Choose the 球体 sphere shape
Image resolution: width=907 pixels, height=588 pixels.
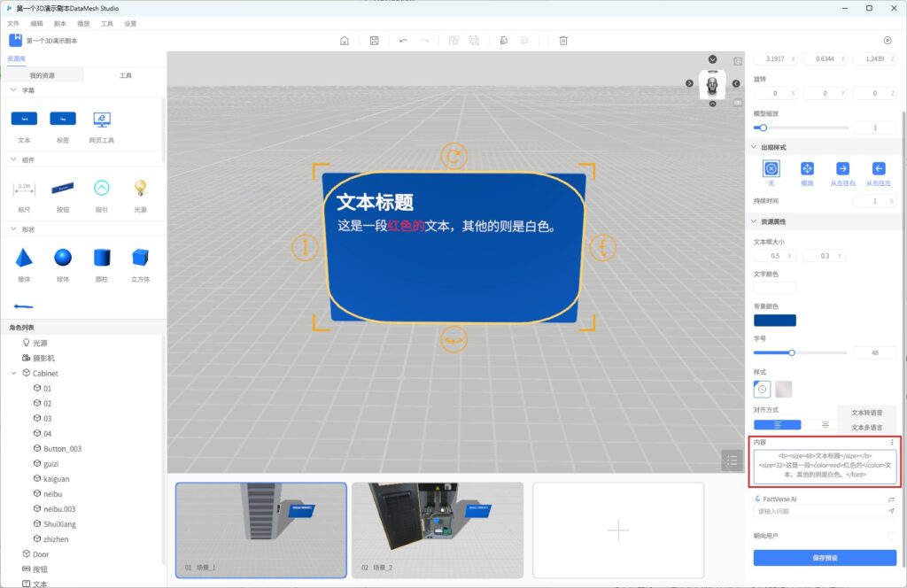point(63,258)
